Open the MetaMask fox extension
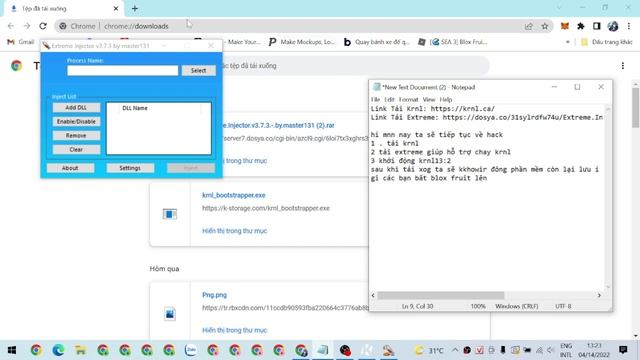This screenshot has width=640, height=360. click(565, 26)
